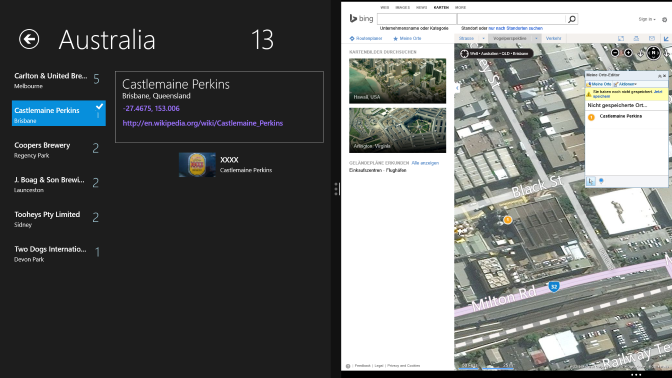Go back with the circled arrow button
The height and width of the screenshot is (378, 672).
[x=29, y=39]
